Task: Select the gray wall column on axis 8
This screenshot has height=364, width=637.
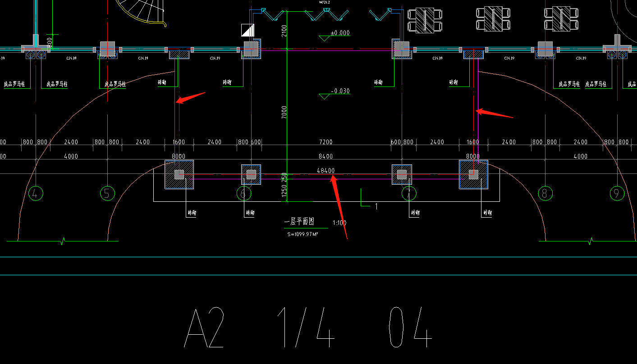Action: pyautogui.click(x=545, y=49)
